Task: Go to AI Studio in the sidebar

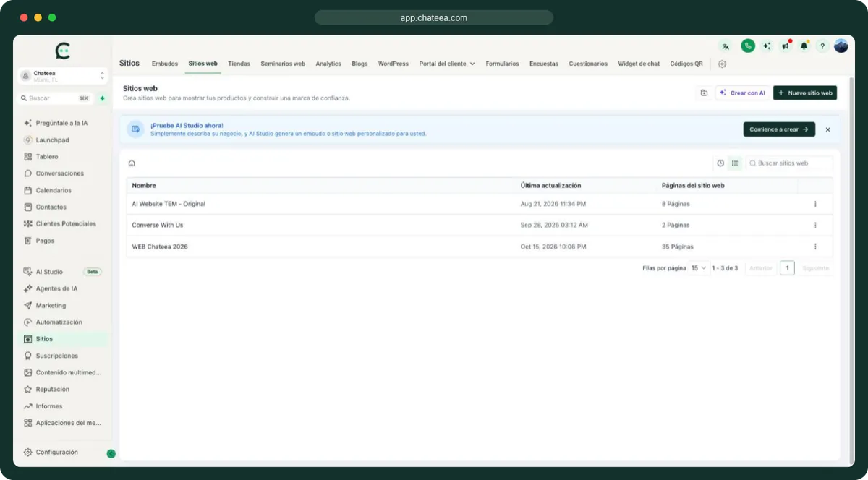Action: point(49,272)
